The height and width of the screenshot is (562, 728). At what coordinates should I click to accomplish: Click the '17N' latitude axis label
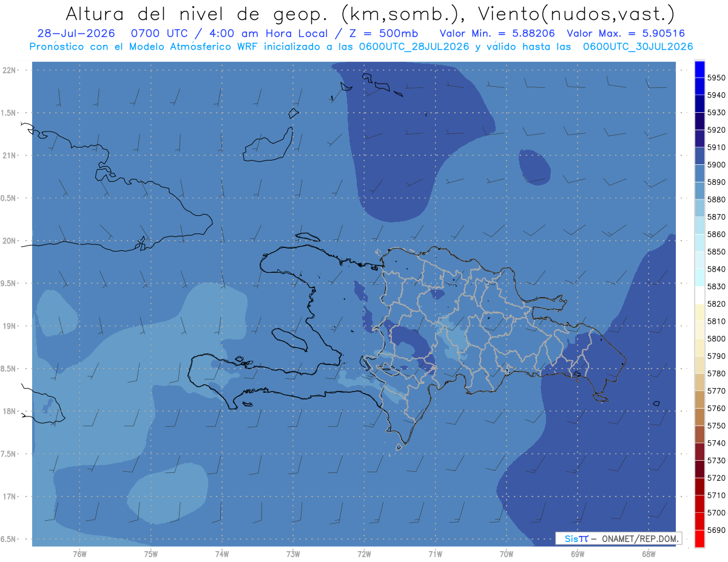8,497
